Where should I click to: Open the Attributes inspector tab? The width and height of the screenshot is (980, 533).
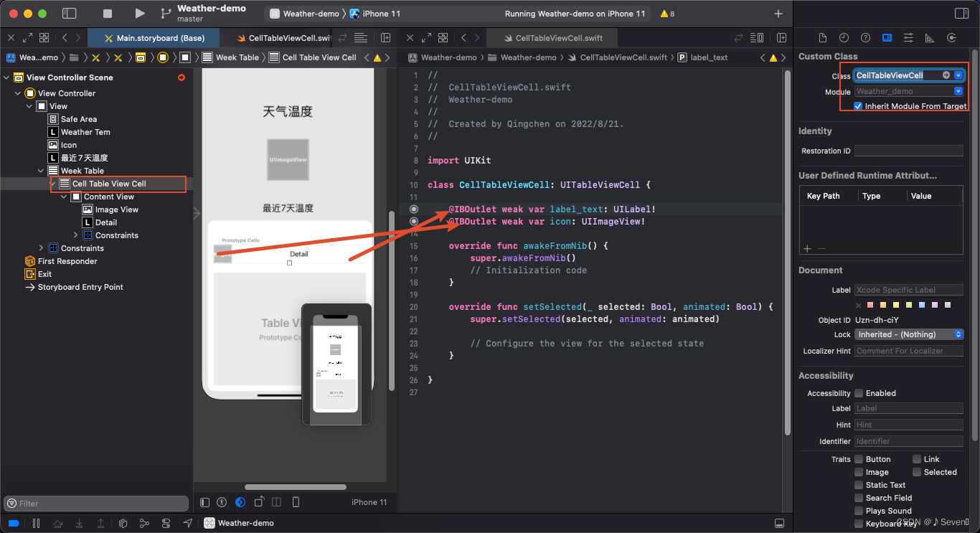908,37
